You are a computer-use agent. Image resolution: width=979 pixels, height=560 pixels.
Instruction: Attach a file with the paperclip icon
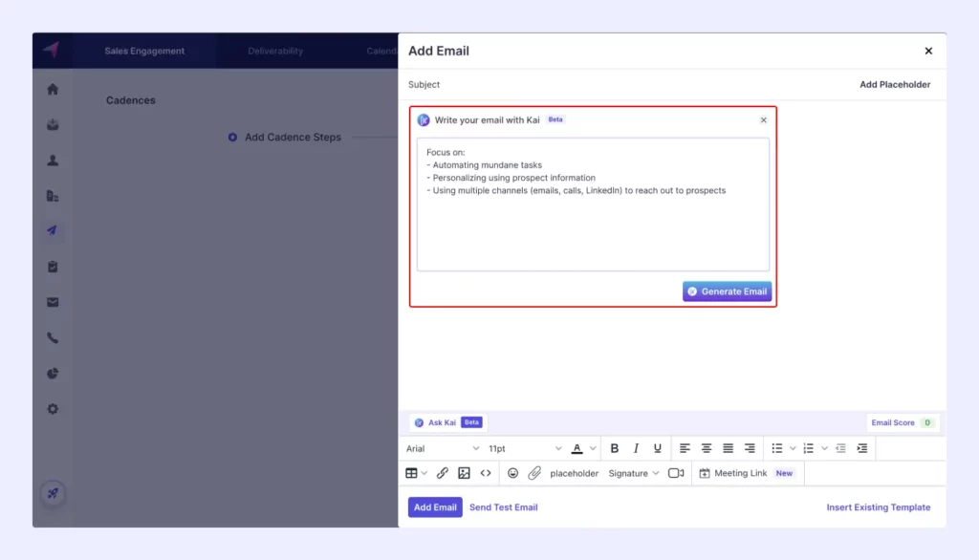[x=533, y=473]
